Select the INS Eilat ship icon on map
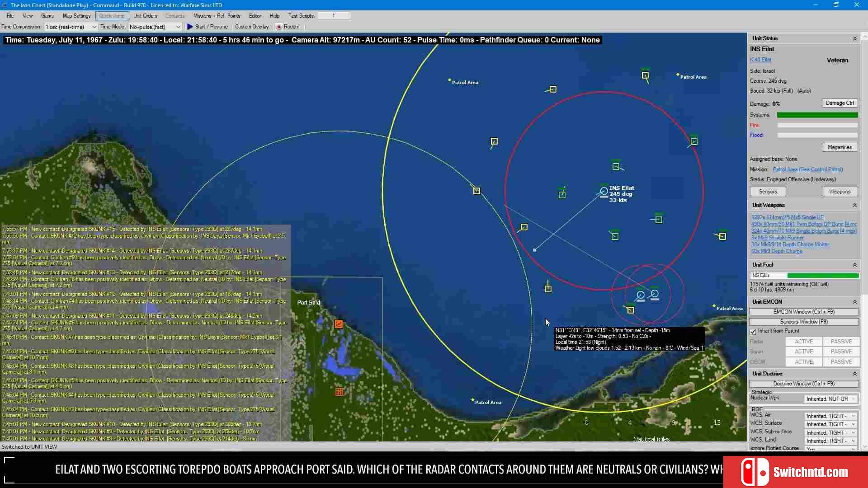 [604, 192]
